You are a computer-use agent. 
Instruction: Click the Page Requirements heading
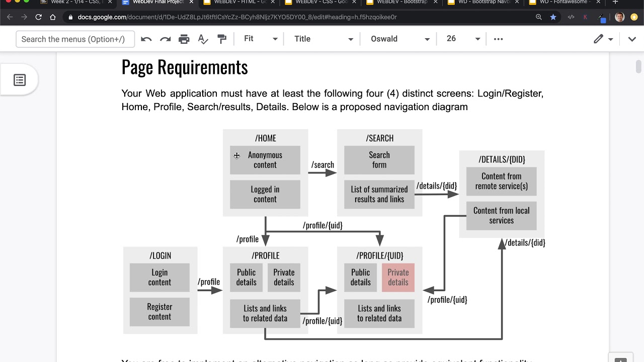tap(185, 67)
